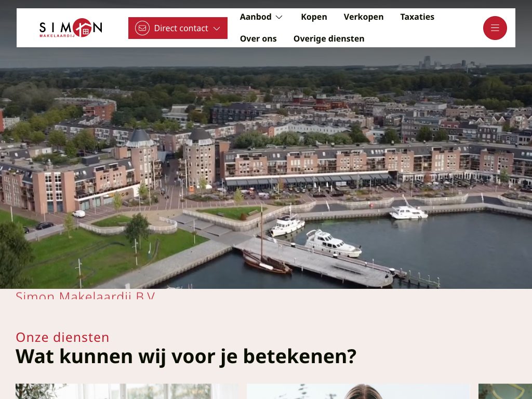532x399 pixels.
Task: Navigate to Verkopen
Action: (363, 17)
